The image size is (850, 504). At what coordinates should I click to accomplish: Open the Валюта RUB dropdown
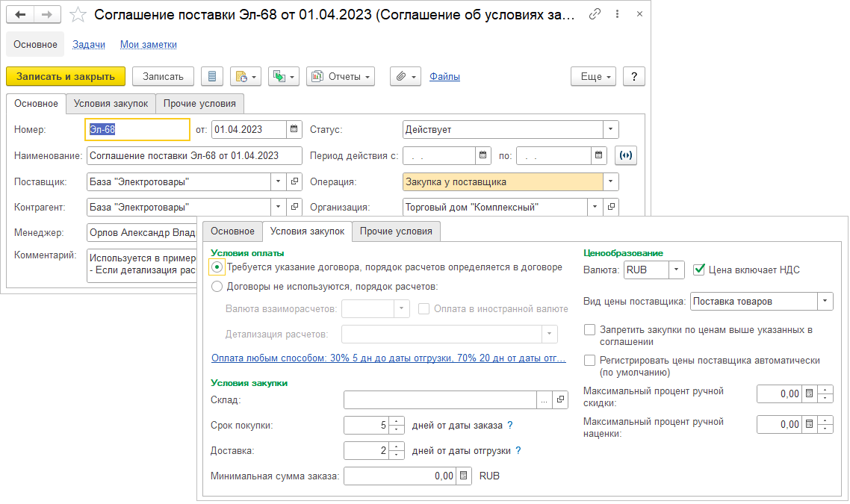[676, 270]
